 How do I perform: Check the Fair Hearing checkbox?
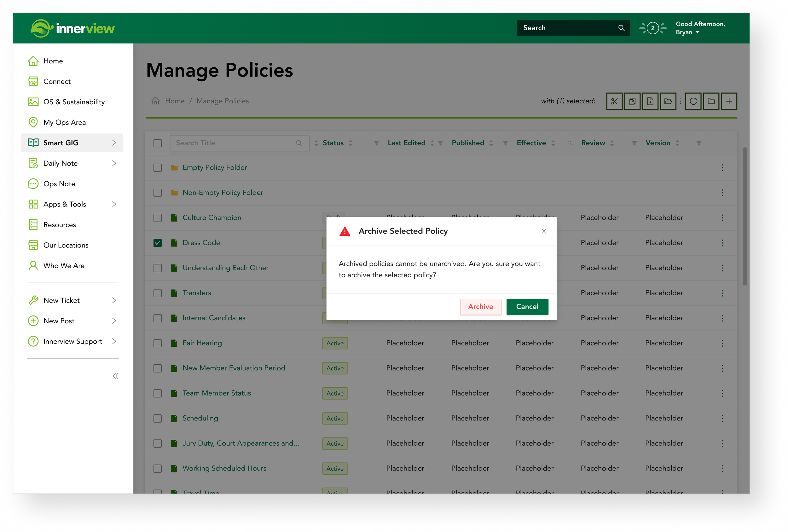coord(158,343)
